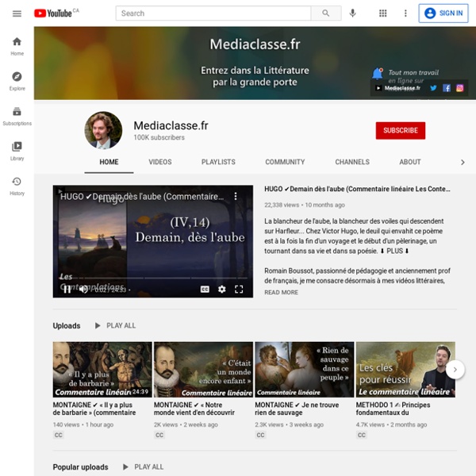Open the hamburger guide menu
The image size is (476, 476).
click(x=17, y=13)
